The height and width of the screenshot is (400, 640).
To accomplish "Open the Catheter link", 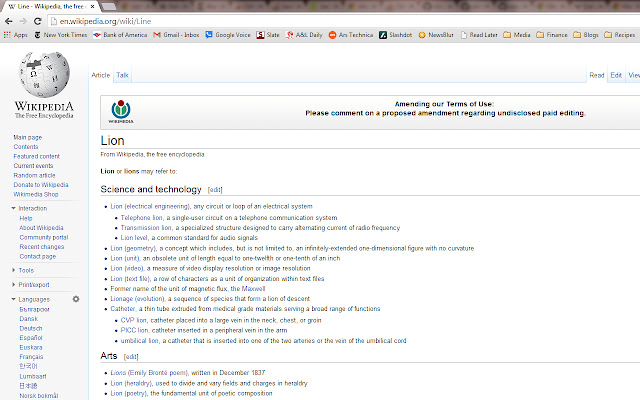I will point(122,309).
